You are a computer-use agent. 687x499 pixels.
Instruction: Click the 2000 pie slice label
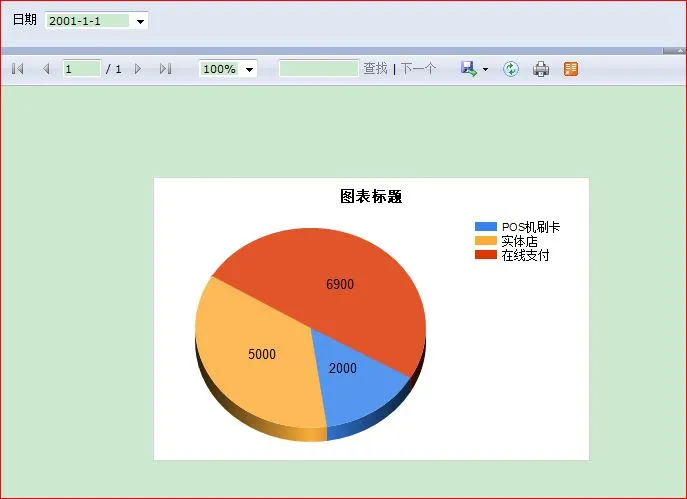pos(343,368)
